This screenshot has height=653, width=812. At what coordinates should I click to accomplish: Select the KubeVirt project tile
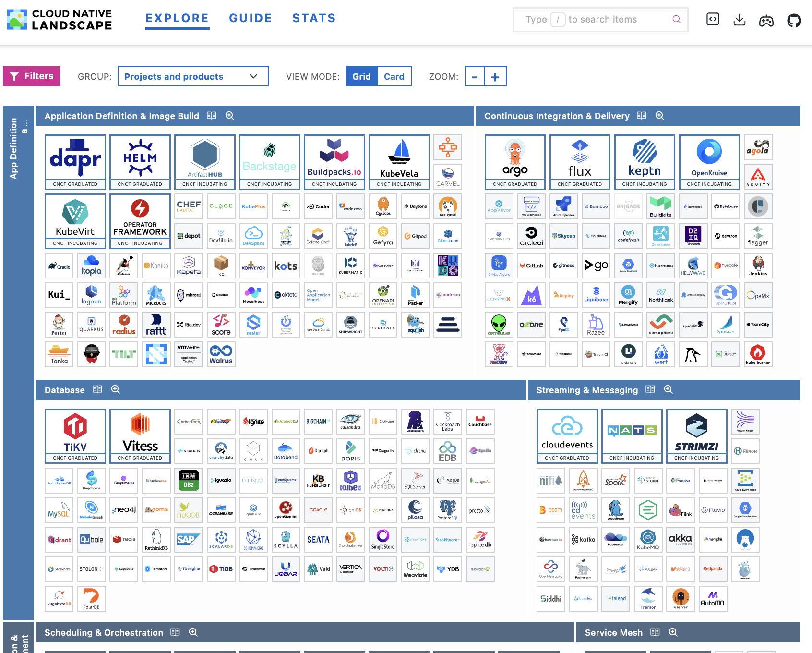tap(75, 221)
